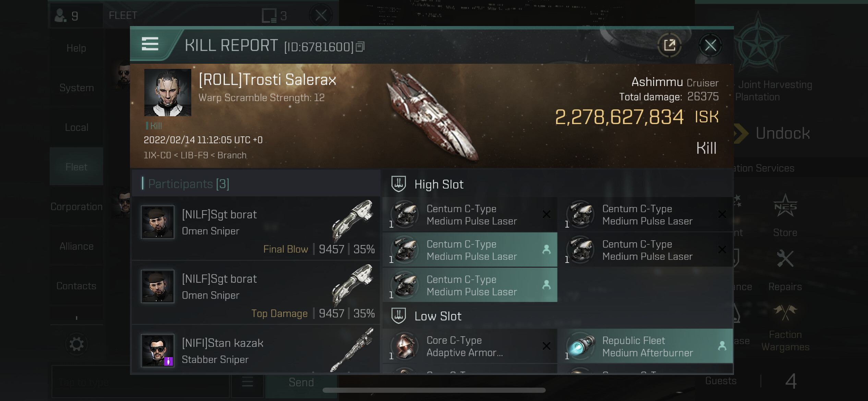The image size is (868, 401).
Task: Click the Send chat button
Action: tap(301, 382)
